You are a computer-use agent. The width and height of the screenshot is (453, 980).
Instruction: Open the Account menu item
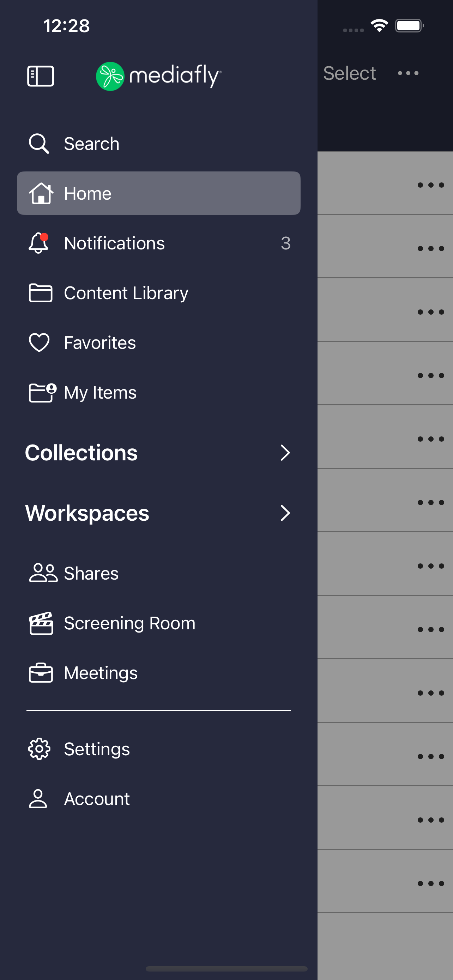159,799
